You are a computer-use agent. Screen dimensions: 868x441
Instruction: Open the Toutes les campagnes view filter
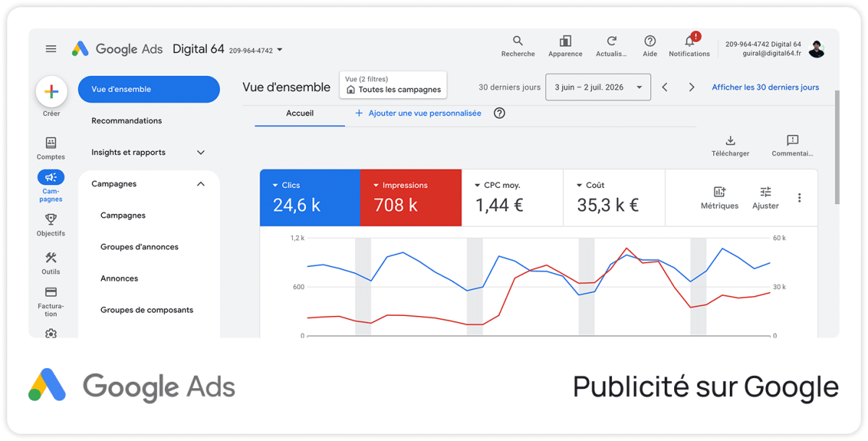coord(393,85)
